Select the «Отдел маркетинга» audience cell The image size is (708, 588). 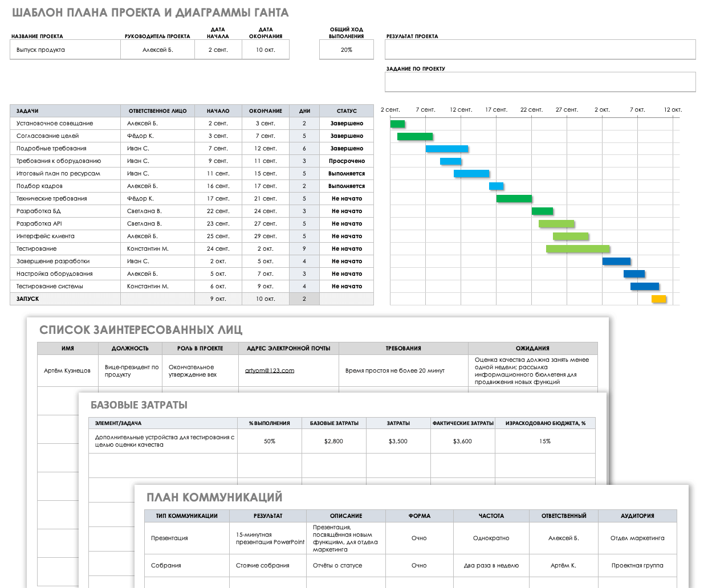[x=637, y=538]
